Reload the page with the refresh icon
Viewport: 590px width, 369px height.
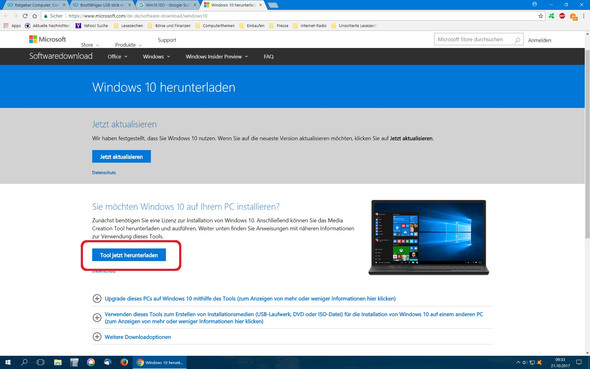click(25, 16)
